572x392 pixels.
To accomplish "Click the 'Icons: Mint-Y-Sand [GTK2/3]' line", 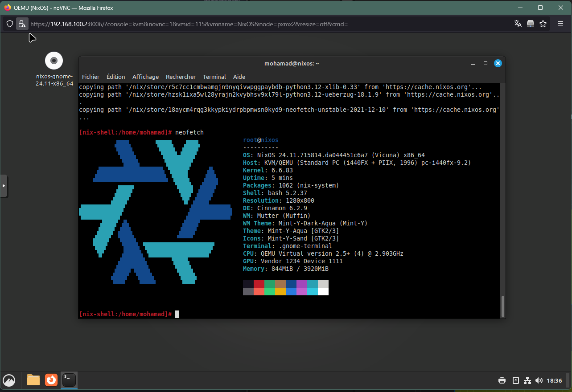I will pos(291,238).
